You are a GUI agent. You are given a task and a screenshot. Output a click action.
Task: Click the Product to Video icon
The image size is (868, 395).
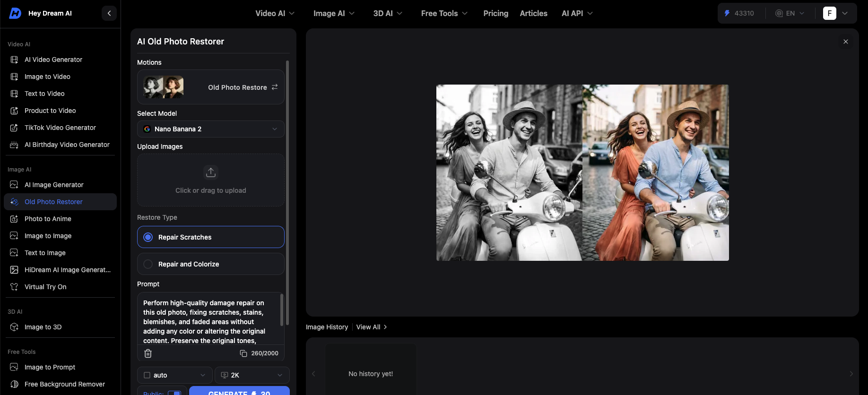point(14,111)
